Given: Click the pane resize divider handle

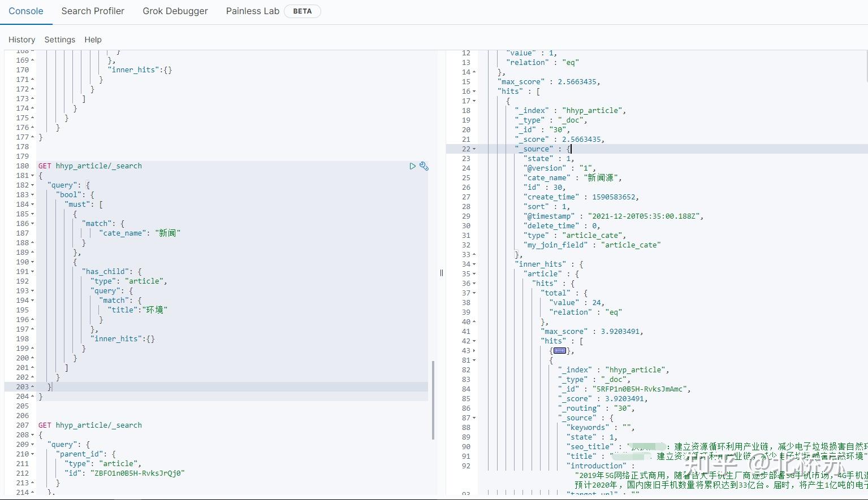Looking at the screenshot, I should pyautogui.click(x=441, y=273).
